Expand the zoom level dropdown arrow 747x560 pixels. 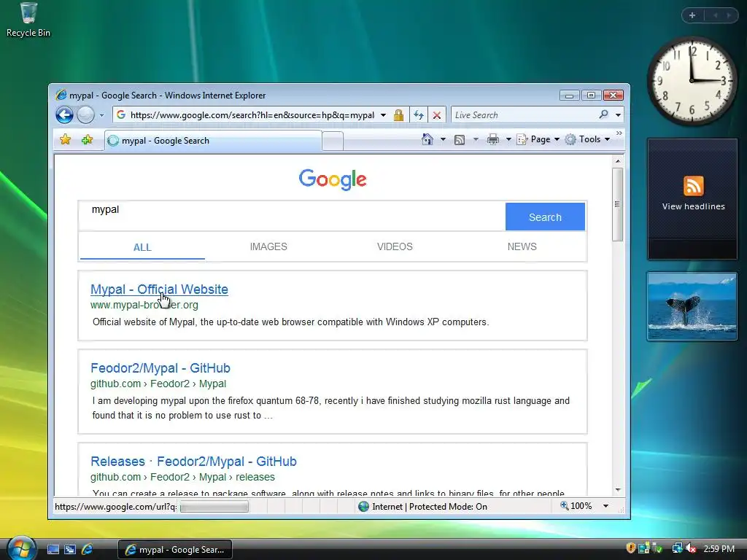click(x=606, y=506)
